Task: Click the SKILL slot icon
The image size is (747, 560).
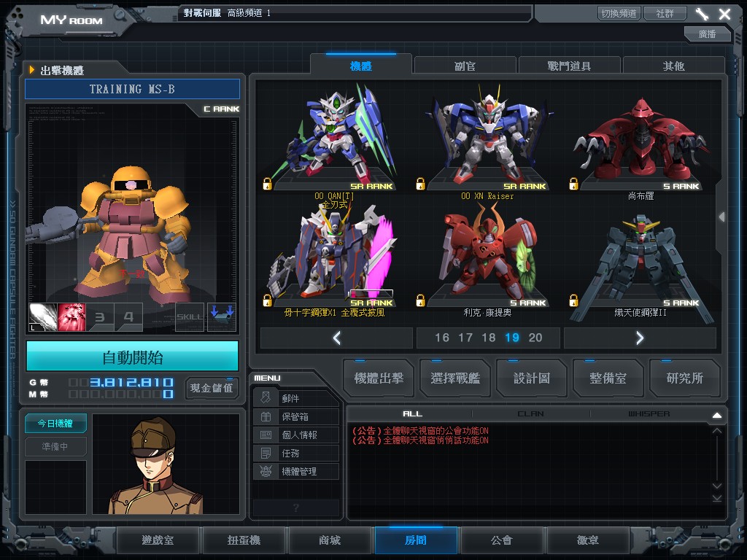Action: point(190,317)
